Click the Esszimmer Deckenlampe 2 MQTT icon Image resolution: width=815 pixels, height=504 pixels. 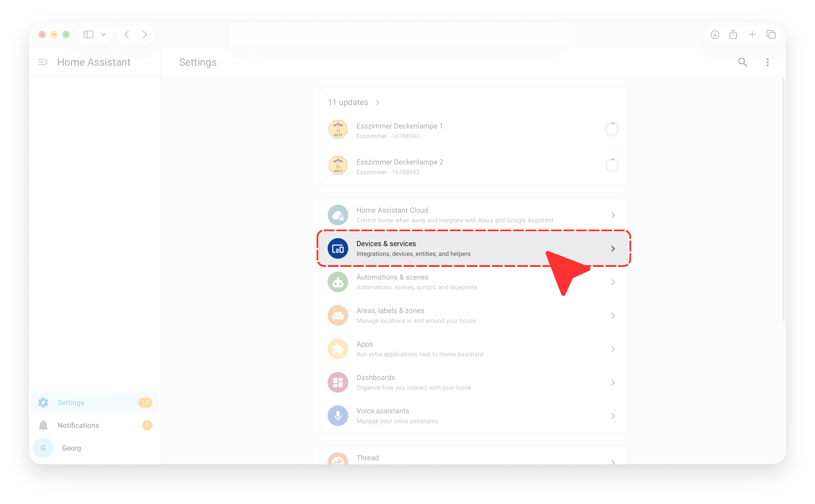tap(338, 165)
